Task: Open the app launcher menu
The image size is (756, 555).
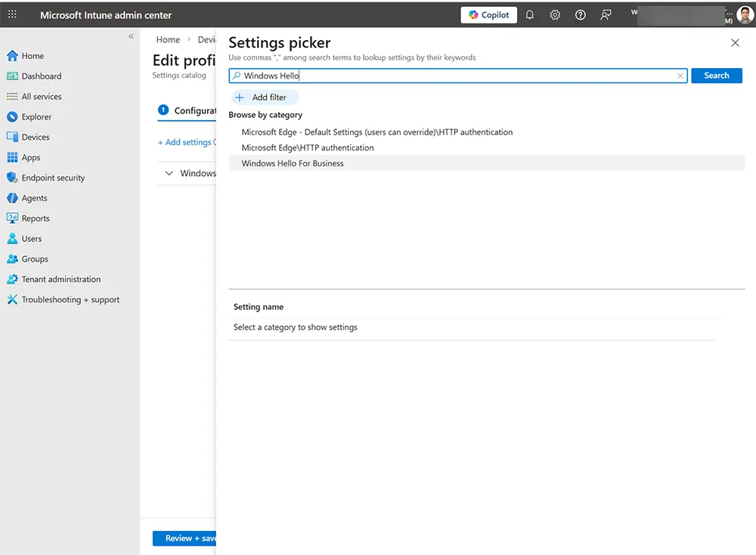Action: pyautogui.click(x=11, y=14)
